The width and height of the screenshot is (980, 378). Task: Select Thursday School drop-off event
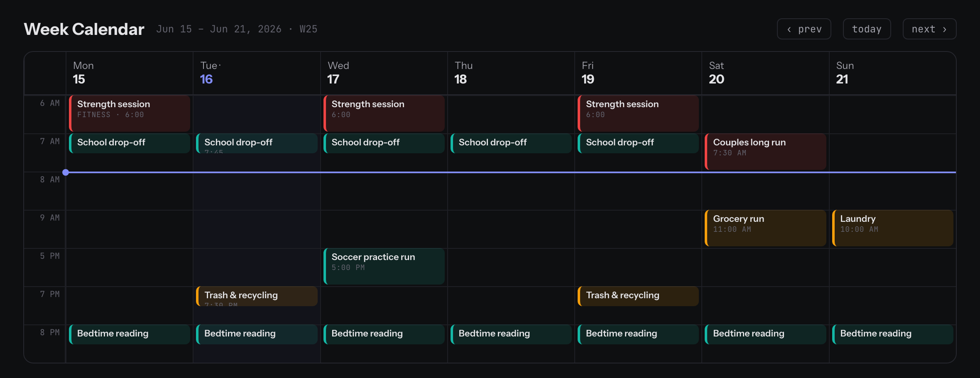511,143
